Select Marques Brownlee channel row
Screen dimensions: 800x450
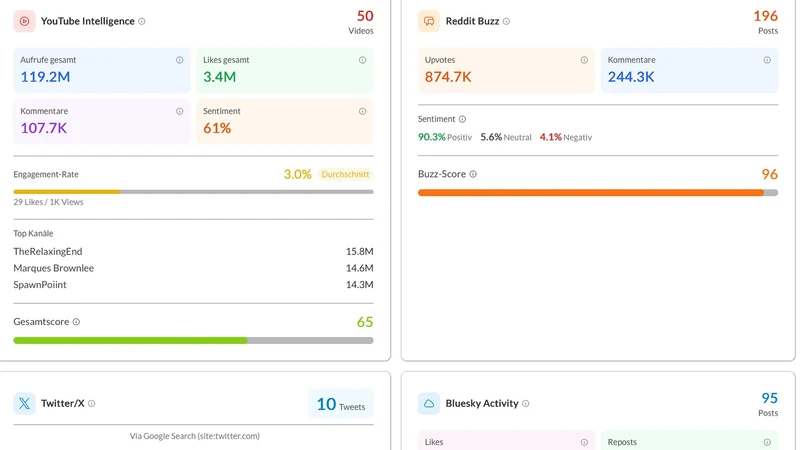[x=193, y=268]
